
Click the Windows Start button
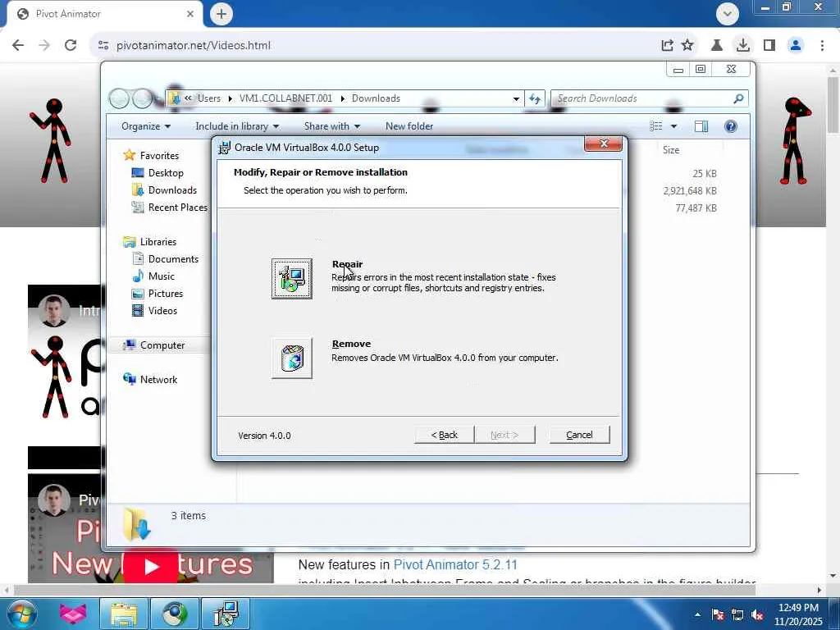click(21, 614)
